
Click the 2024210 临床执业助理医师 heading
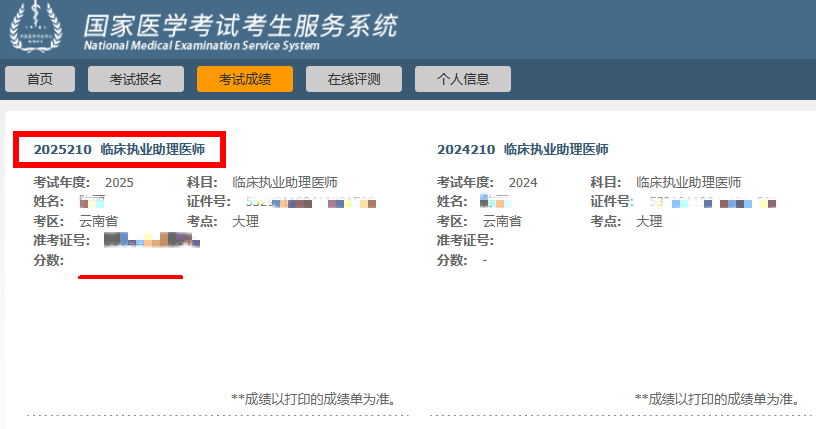click(x=523, y=149)
